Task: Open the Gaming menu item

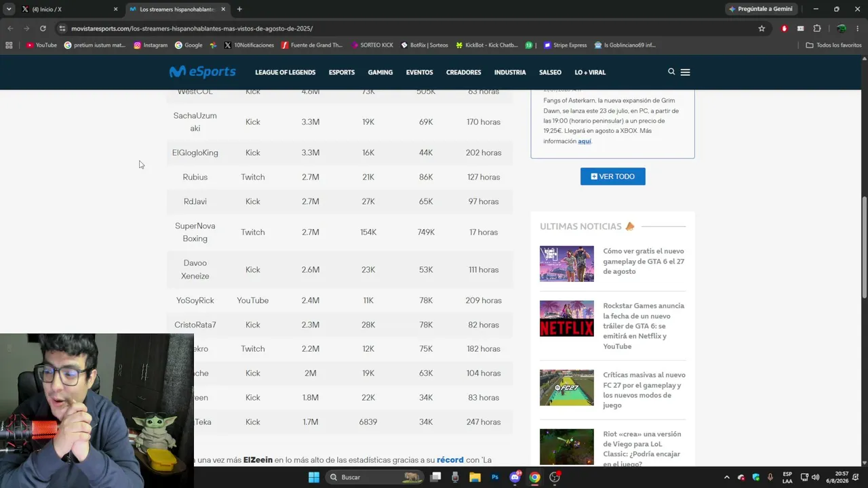Action: click(x=380, y=73)
